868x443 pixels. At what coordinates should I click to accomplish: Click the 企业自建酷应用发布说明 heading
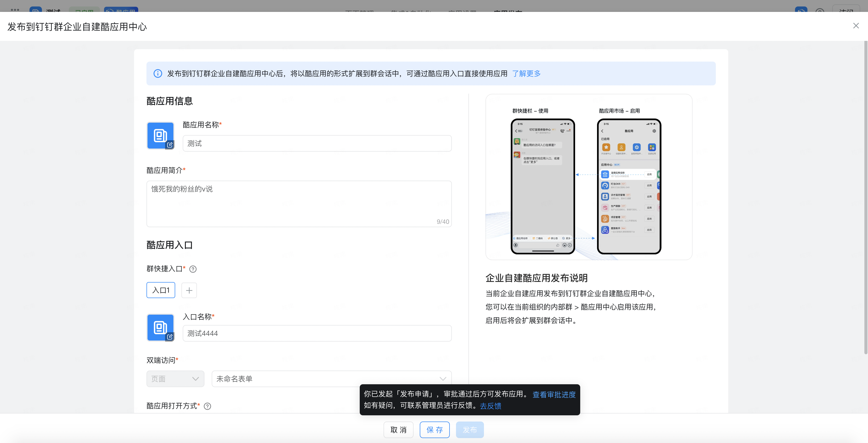536,278
